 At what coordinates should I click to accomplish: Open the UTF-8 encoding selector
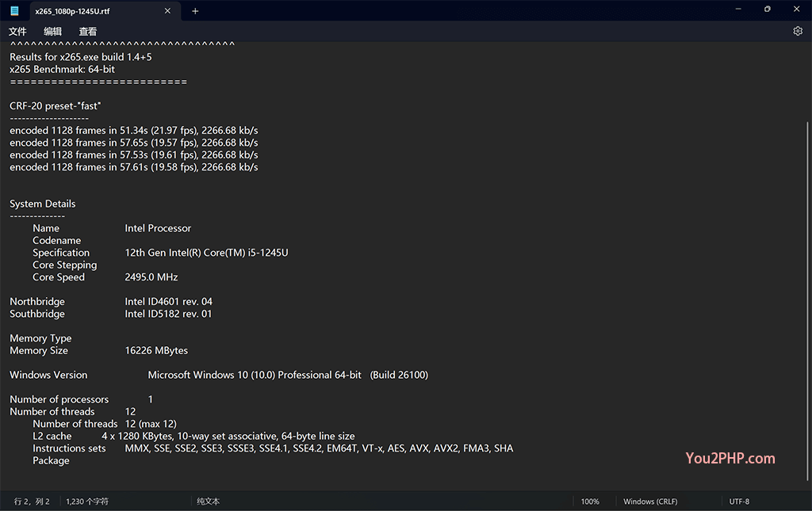739,501
